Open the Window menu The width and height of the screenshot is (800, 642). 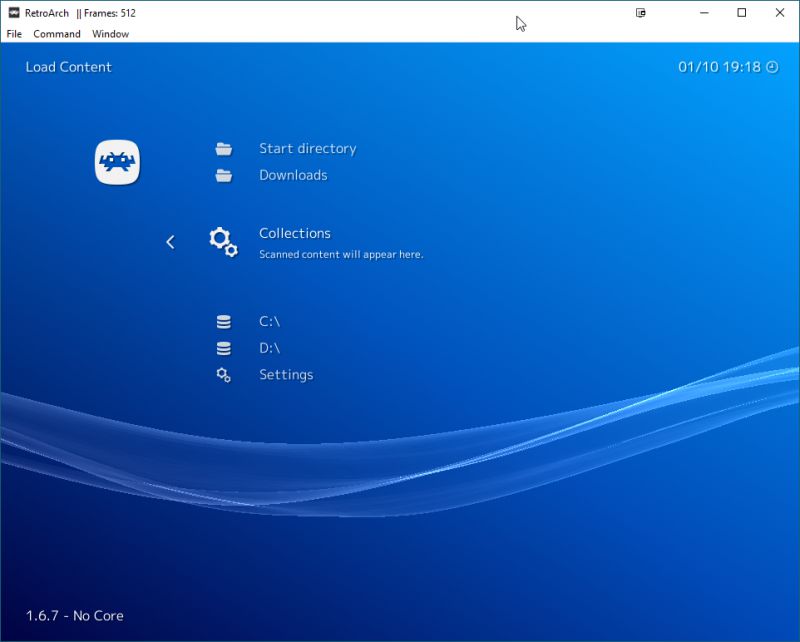point(110,33)
